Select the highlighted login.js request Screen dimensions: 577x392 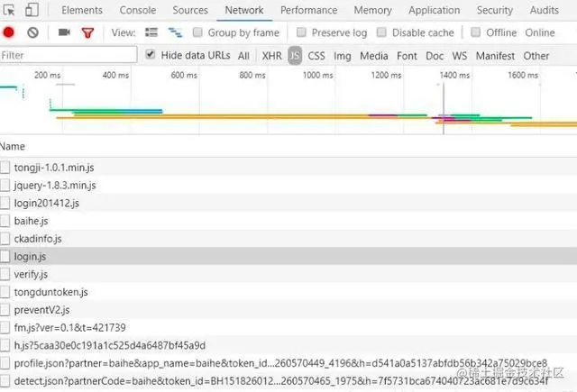288,256
